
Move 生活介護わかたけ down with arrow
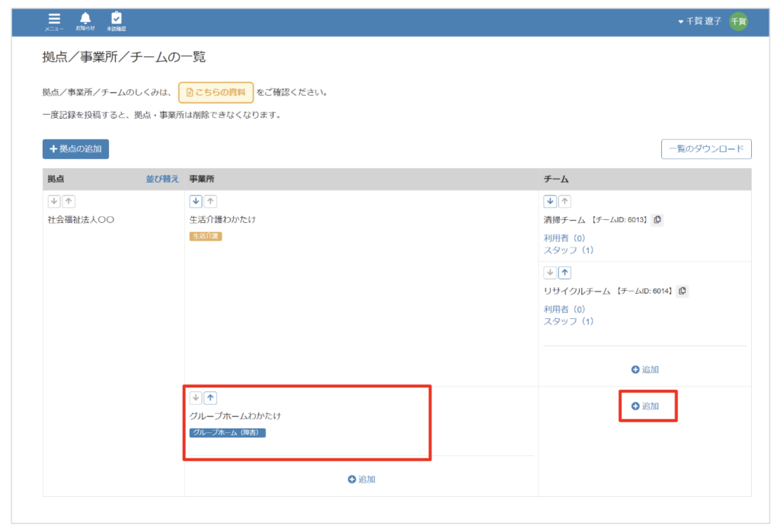[196, 202]
